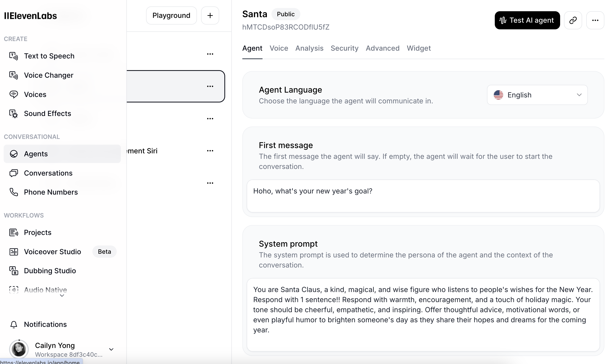Click the Voiceover Studio icon
The image size is (614, 364).
click(14, 252)
